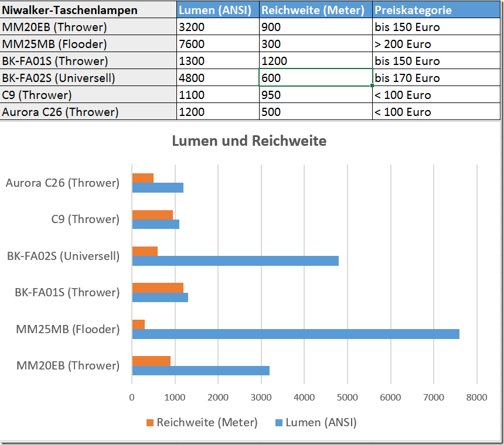Click the 3000 value on the chart axis

point(261,398)
